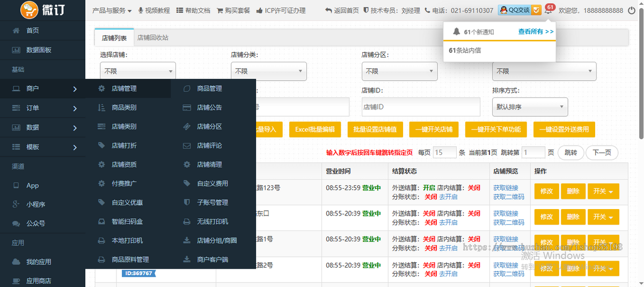This screenshot has height=287, width=644.
Task: Click the microphone icon for 视频教程
Action: click(141, 10)
